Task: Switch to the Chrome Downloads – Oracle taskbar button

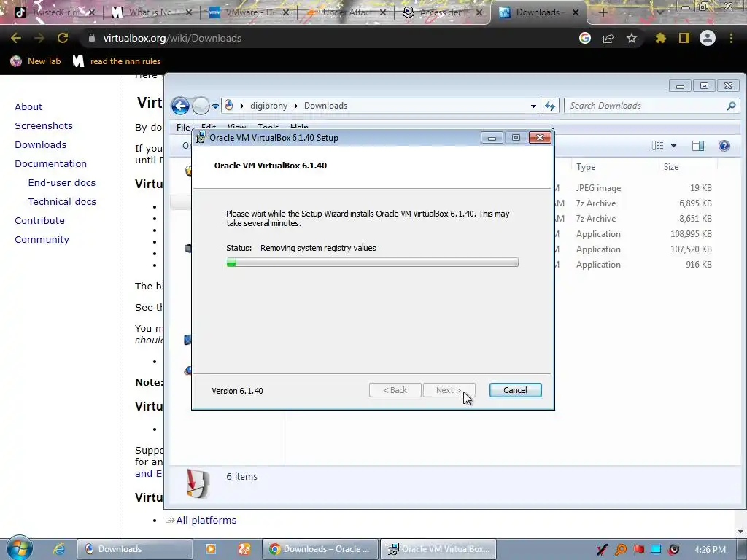Action: click(x=320, y=549)
